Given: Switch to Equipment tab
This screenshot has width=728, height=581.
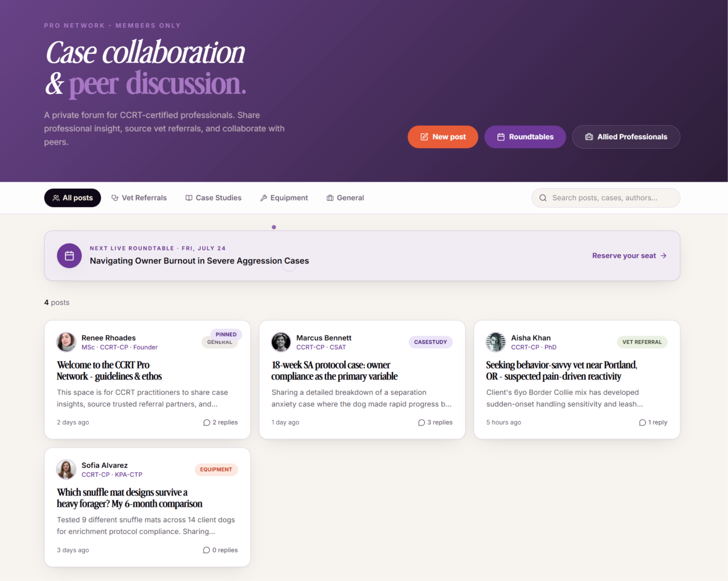Looking at the screenshot, I should (284, 198).
